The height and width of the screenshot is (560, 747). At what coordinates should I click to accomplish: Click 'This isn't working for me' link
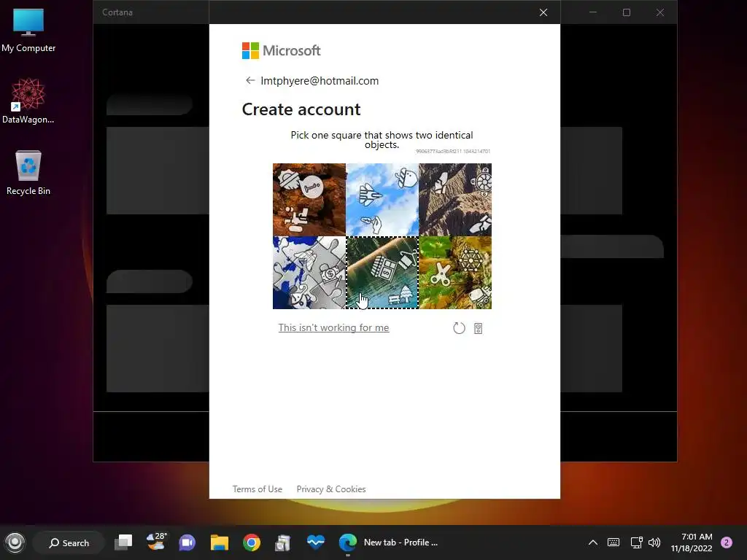[x=333, y=327]
